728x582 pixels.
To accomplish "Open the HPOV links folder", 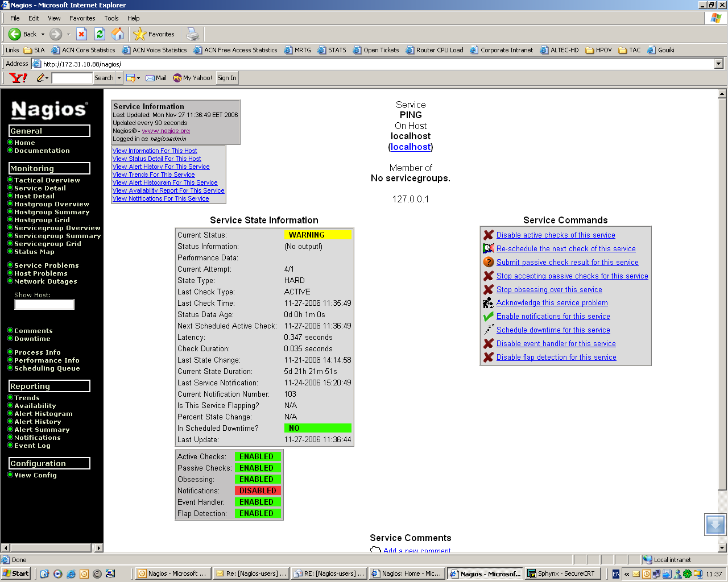I will 598,50.
